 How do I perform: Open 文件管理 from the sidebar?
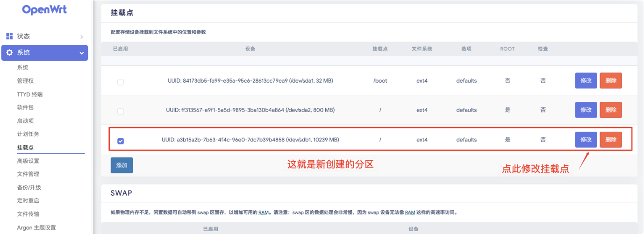28,174
